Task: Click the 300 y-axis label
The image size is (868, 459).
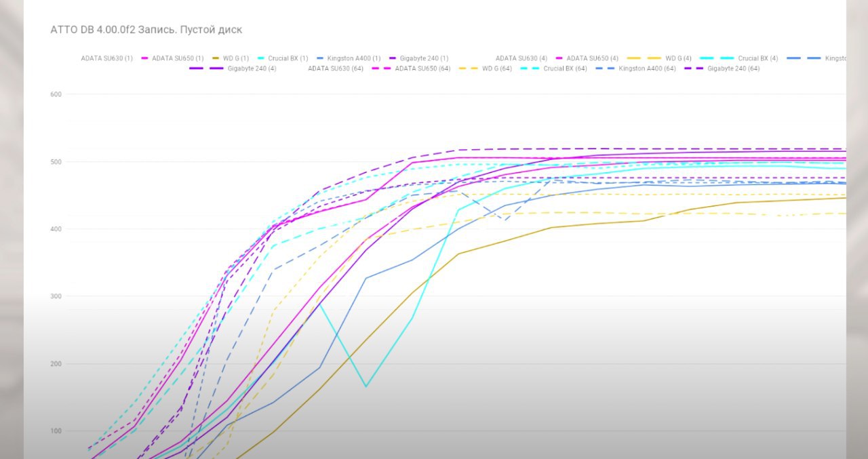Action: (x=56, y=296)
